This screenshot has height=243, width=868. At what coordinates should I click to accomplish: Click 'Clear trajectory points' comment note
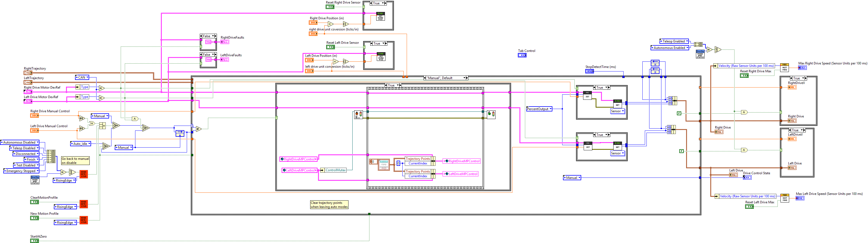329,205
